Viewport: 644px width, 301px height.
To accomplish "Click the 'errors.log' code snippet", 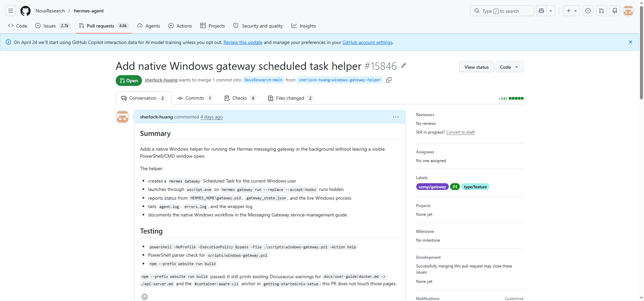I will 196,207.
